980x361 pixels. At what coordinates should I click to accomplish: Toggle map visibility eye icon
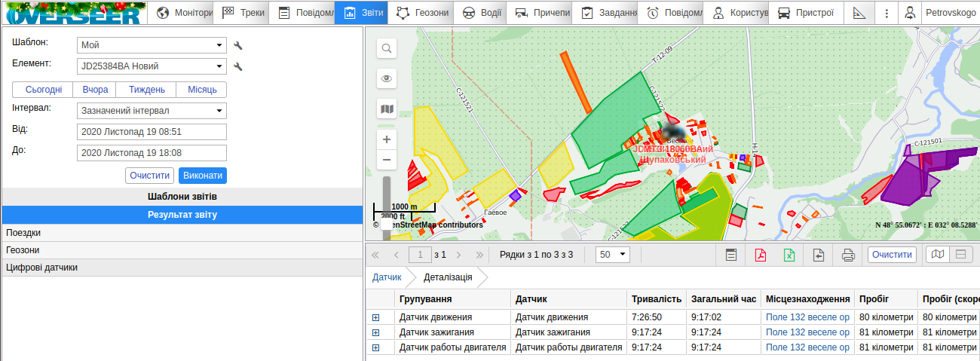click(387, 78)
